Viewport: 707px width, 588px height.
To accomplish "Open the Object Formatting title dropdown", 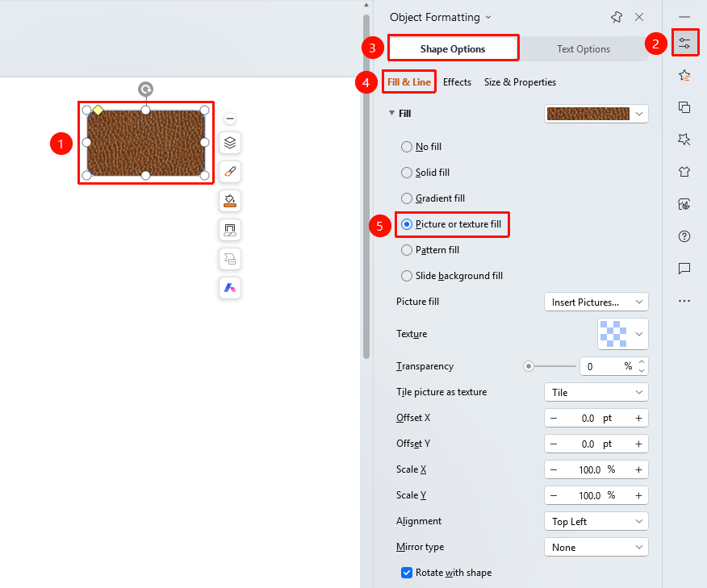I will click(488, 18).
